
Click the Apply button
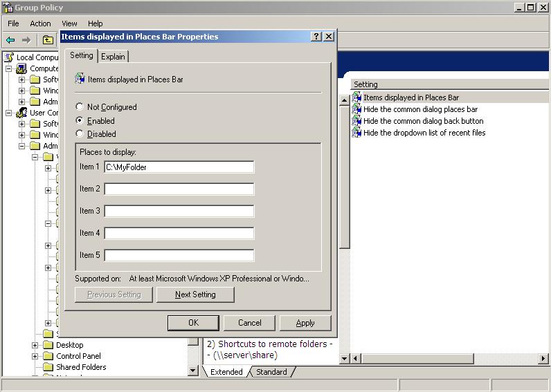click(x=305, y=322)
